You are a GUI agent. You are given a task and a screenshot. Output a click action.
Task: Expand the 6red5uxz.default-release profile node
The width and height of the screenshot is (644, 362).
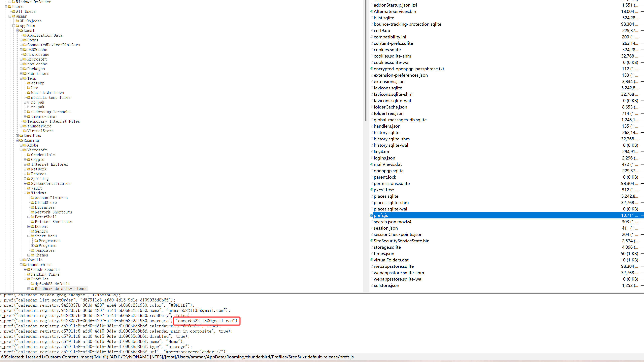pos(29,289)
